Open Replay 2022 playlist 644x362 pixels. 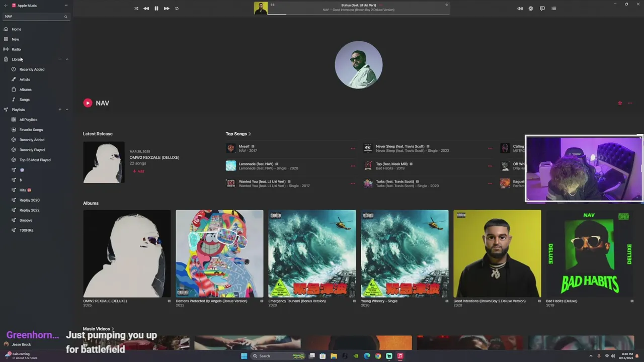tap(29, 210)
